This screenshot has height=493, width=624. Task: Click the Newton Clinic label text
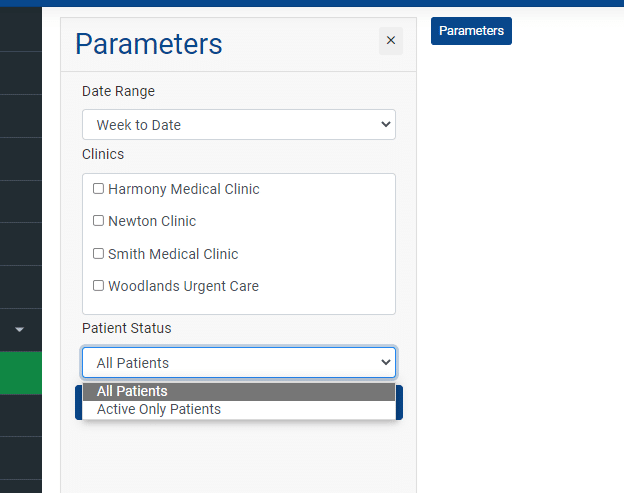pyautogui.click(x=152, y=221)
